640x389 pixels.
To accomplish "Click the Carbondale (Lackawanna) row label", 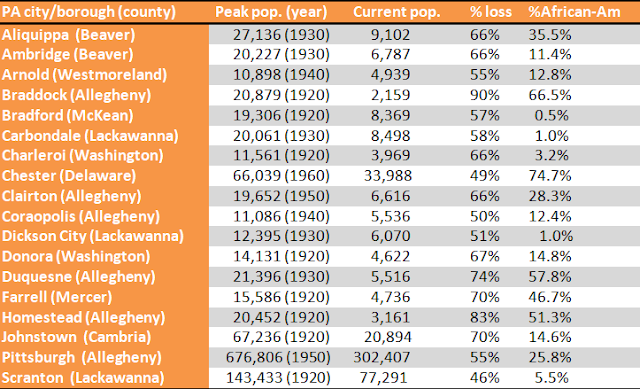I will point(90,136).
